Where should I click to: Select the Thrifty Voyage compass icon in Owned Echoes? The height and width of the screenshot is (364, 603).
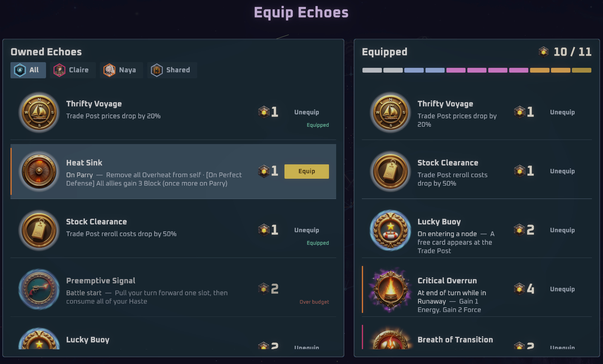click(39, 112)
